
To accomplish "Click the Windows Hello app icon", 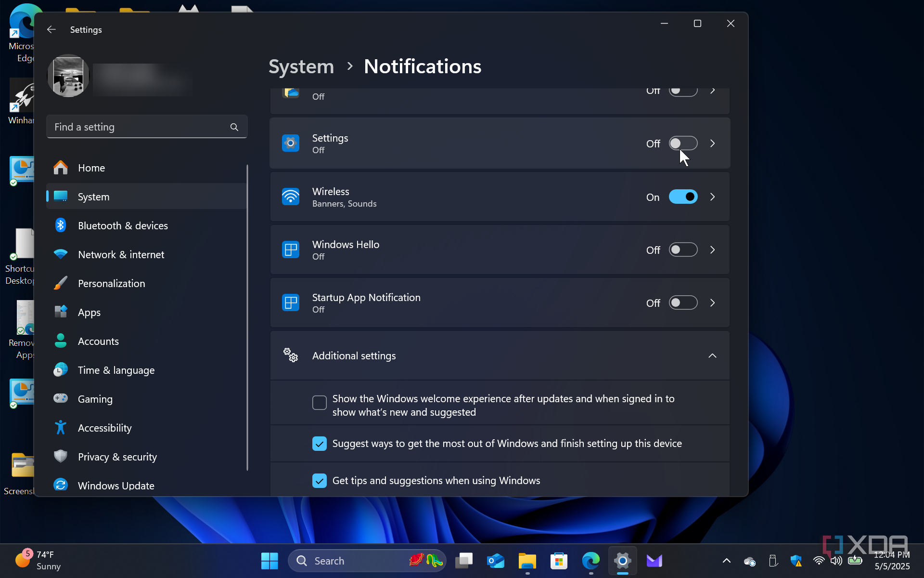I will (291, 250).
